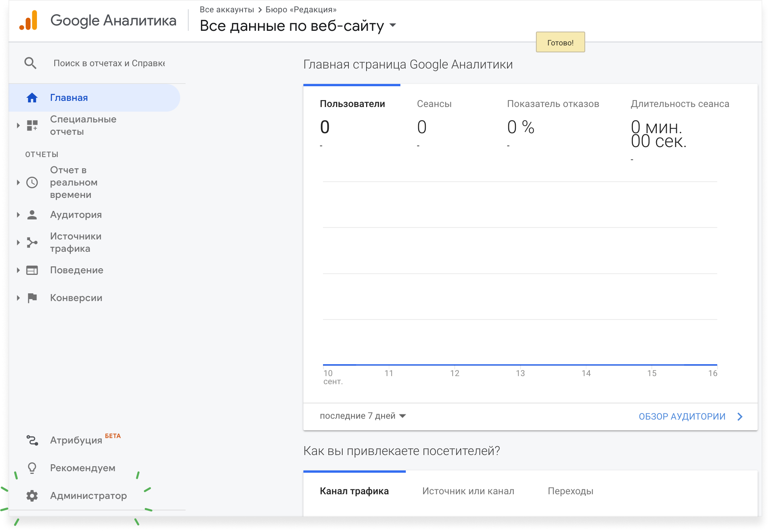Image resolution: width=770 pixels, height=532 pixels.
Task: Open the Конверсии reports
Action: pyautogui.click(x=76, y=298)
